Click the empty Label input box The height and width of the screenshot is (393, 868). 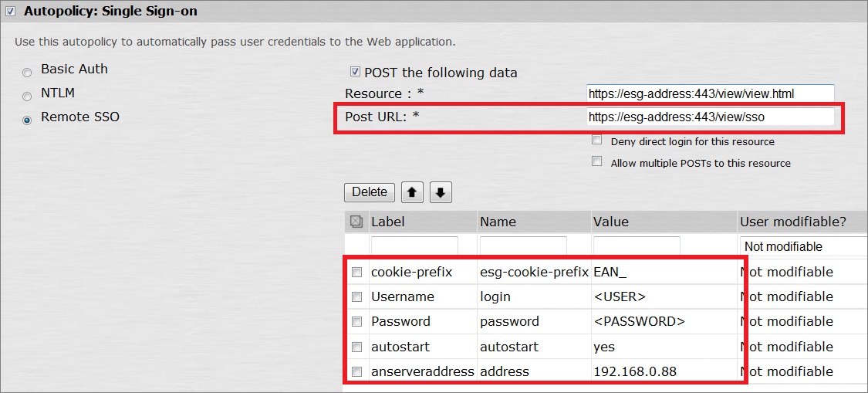[414, 246]
